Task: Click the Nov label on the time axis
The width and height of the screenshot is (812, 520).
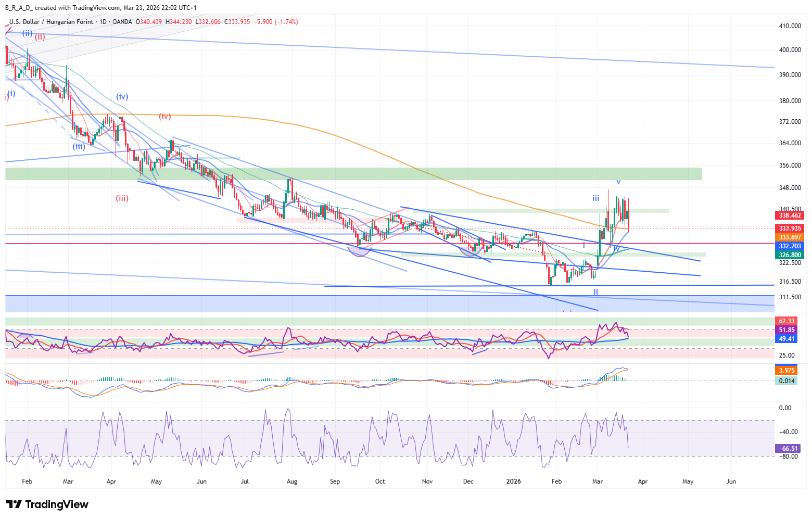Action: pyautogui.click(x=427, y=481)
